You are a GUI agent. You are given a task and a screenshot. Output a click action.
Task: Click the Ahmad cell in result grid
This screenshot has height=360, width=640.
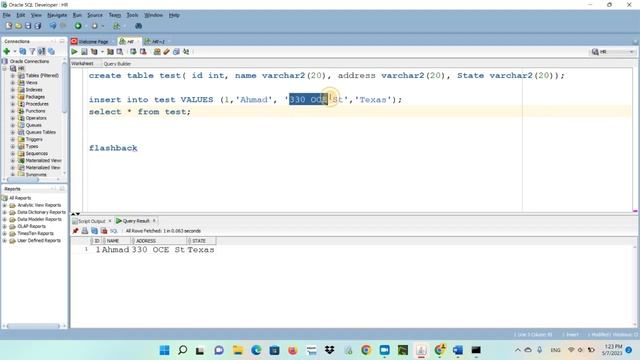pyautogui.click(x=116, y=250)
